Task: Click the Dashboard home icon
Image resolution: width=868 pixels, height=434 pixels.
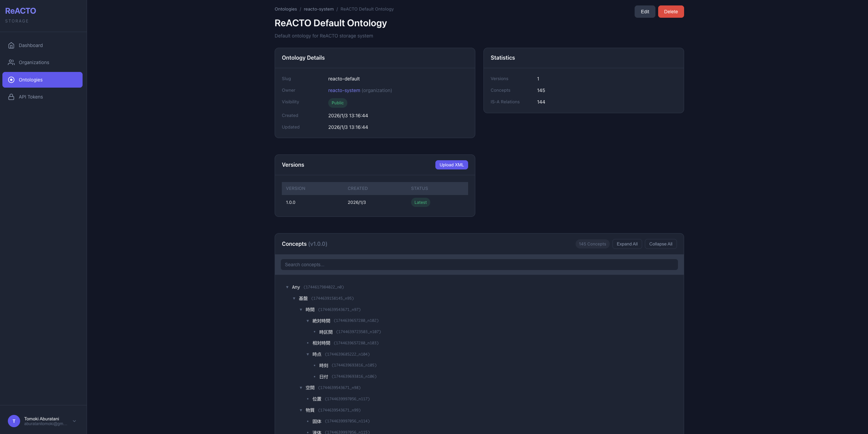Action: (x=11, y=45)
